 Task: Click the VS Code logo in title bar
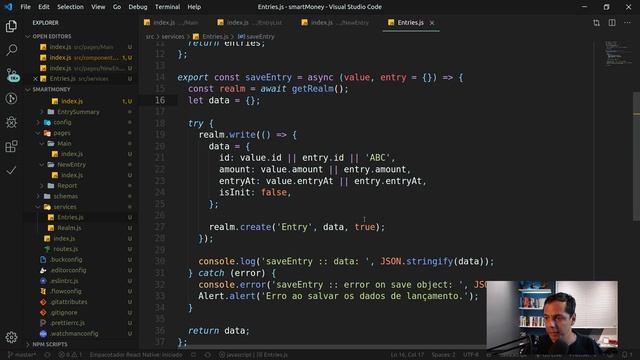8,7
